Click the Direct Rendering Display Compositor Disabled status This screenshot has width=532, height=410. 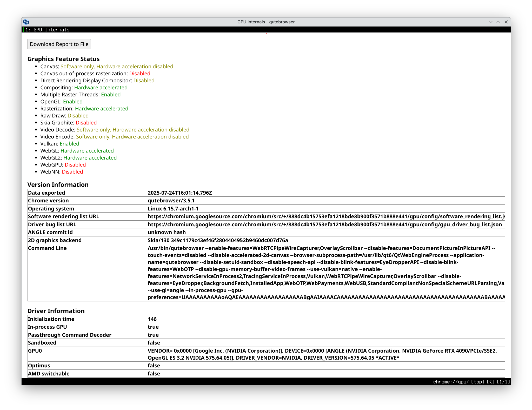[x=144, y=81]
